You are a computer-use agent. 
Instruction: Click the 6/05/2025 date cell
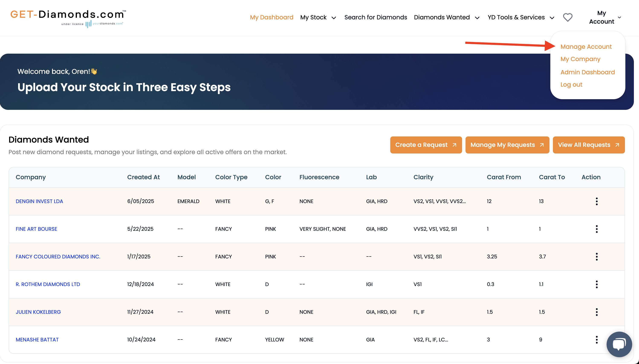(x=140, y=201)
